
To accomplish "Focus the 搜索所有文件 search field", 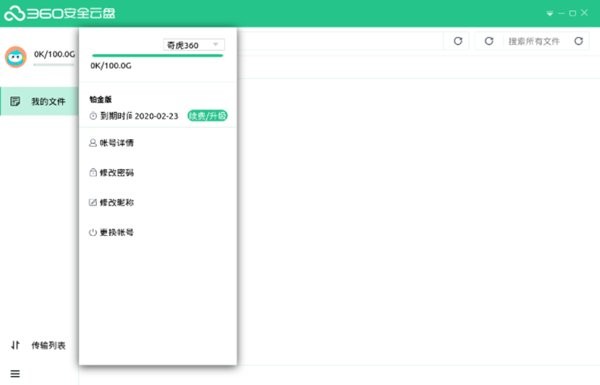I will point(534,41).
